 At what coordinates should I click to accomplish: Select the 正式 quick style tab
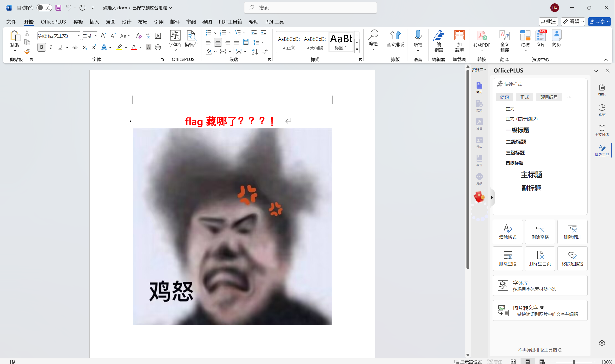pos(524,97)
